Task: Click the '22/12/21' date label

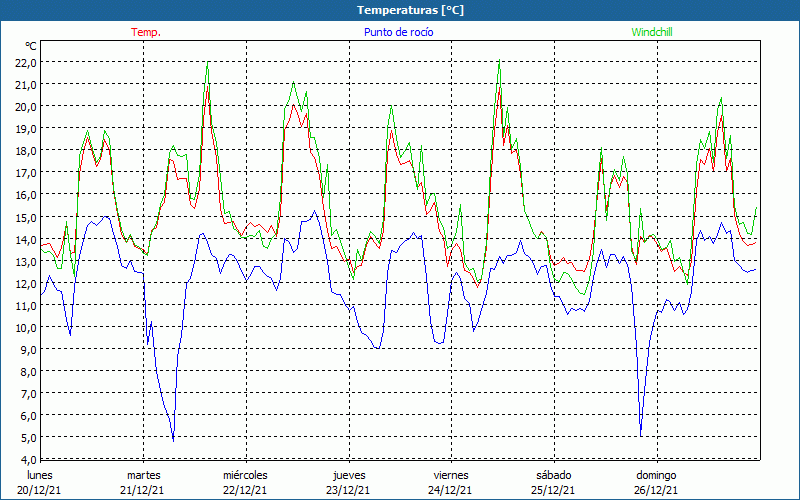Action: click(245, 490)
